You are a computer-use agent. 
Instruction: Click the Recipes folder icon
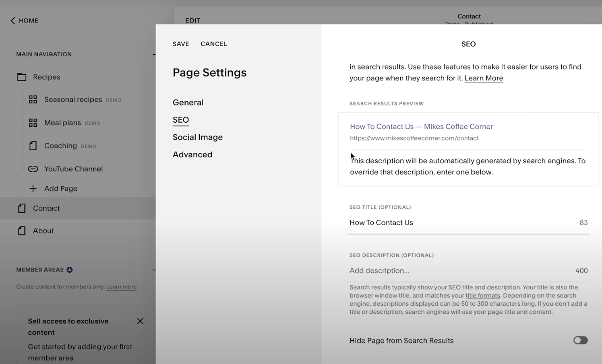pos(22,77)
